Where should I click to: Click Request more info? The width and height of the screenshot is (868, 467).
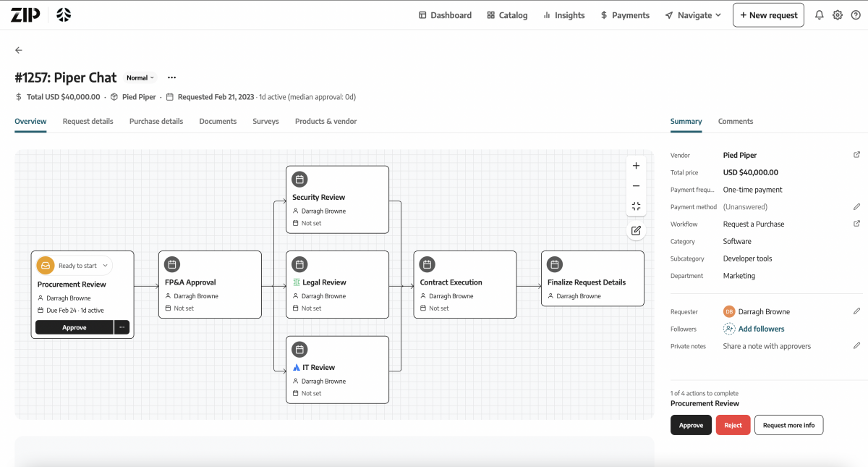pos(788,425)
